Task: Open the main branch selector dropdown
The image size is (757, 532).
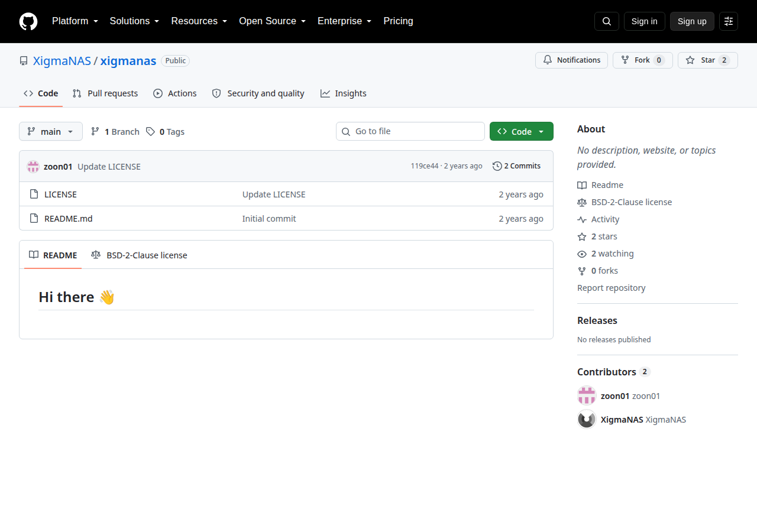Action: [51, 131]
